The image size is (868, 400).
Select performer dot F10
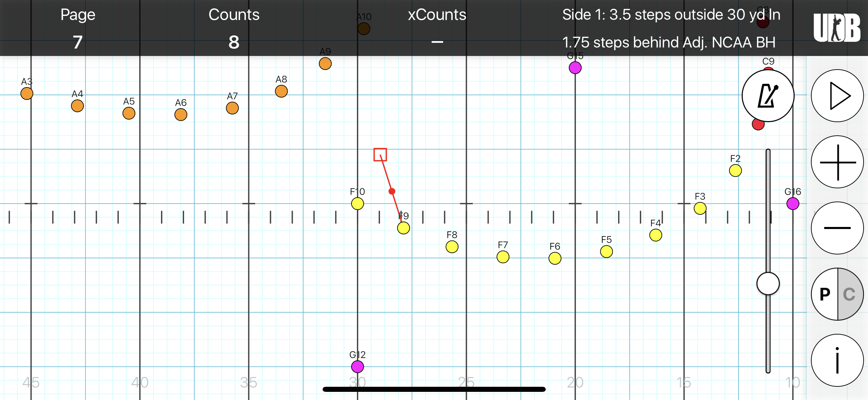pos(357,204)
